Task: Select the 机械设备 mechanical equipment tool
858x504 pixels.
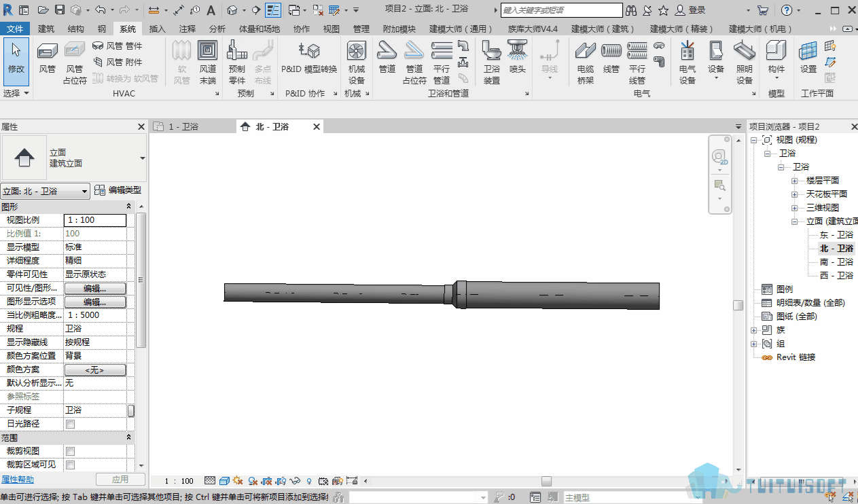Action: [357, 61]
